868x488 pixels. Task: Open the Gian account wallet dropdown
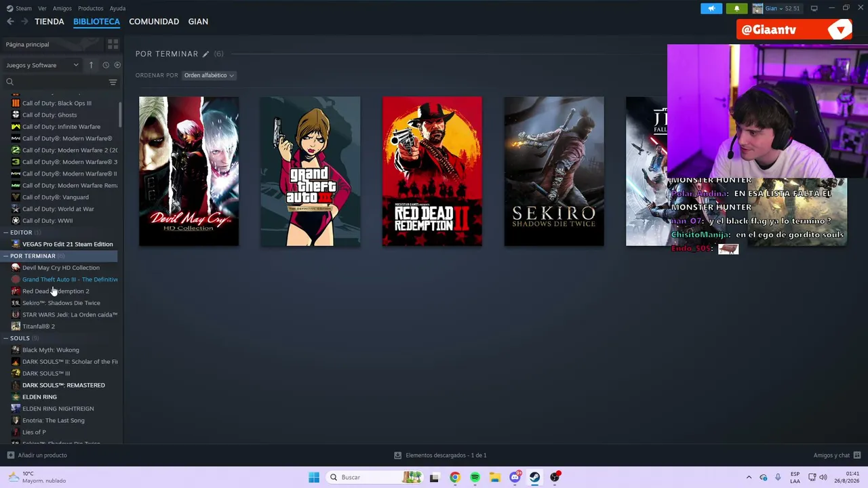coord(777,8)
